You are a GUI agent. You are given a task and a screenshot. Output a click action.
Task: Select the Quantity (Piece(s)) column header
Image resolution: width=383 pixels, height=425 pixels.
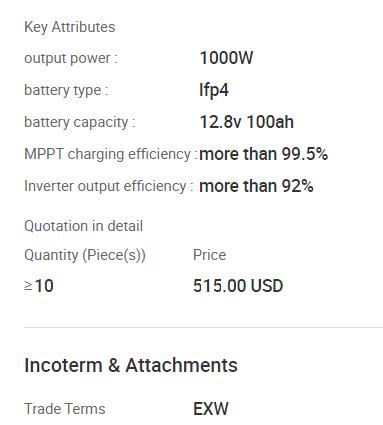click(x=85, y=255)
